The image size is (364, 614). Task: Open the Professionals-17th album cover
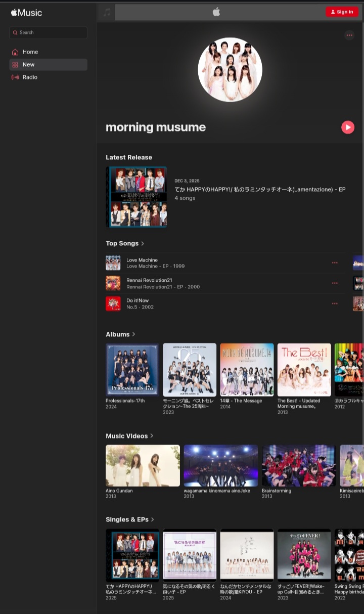pyautogui.click(x=132, y=370)
